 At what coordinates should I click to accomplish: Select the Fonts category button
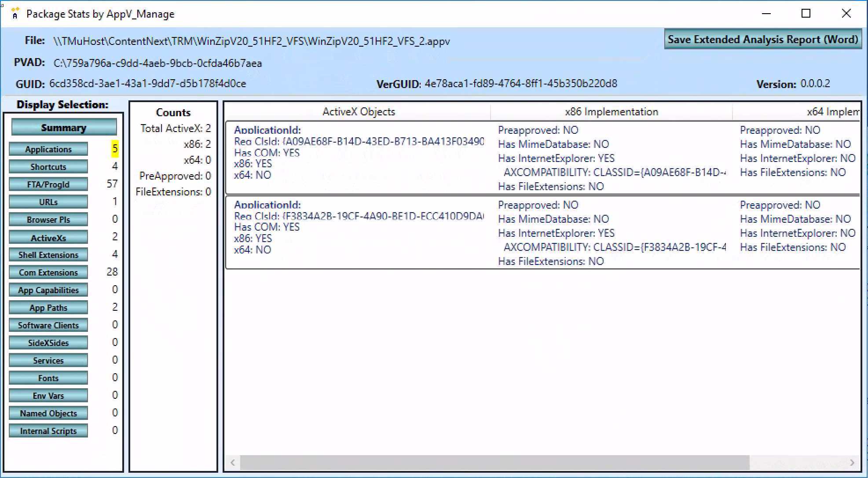(48, 378)
